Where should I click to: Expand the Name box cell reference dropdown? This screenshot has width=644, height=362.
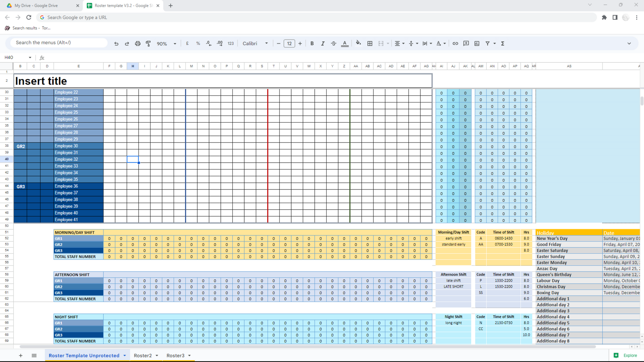click(30, 58)
